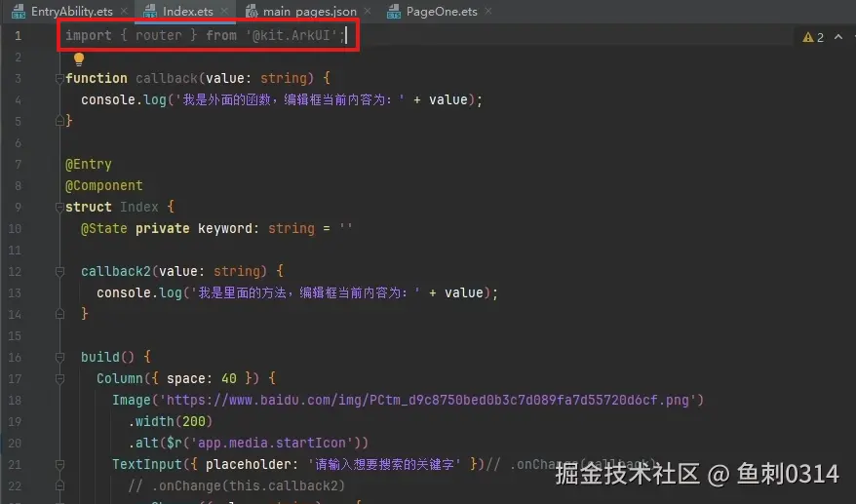Click the 'TextInput' component call
This screenshot has height=504, width=856.
point(147,464)
